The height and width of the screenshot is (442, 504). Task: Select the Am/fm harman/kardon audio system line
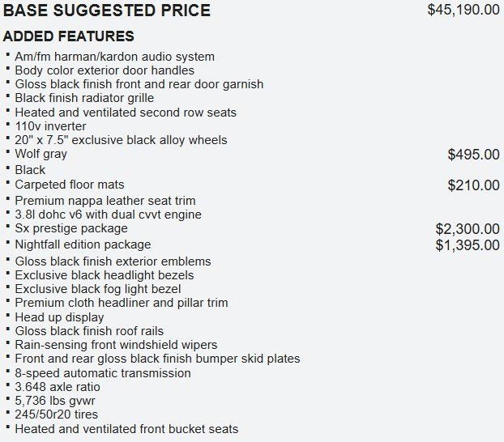pyautogui.click(x=114, y=57)
